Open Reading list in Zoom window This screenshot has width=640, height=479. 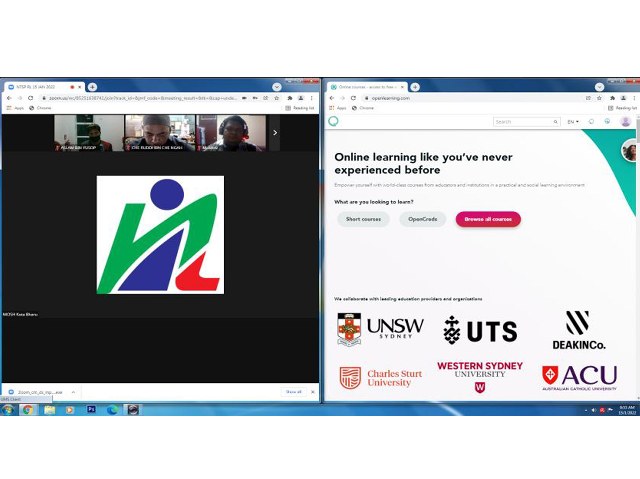click(300, 108)
